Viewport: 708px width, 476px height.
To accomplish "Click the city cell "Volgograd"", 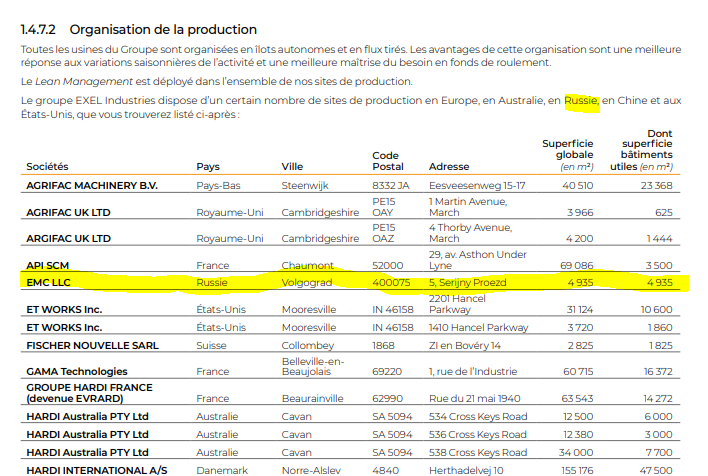I will point(307,283).
